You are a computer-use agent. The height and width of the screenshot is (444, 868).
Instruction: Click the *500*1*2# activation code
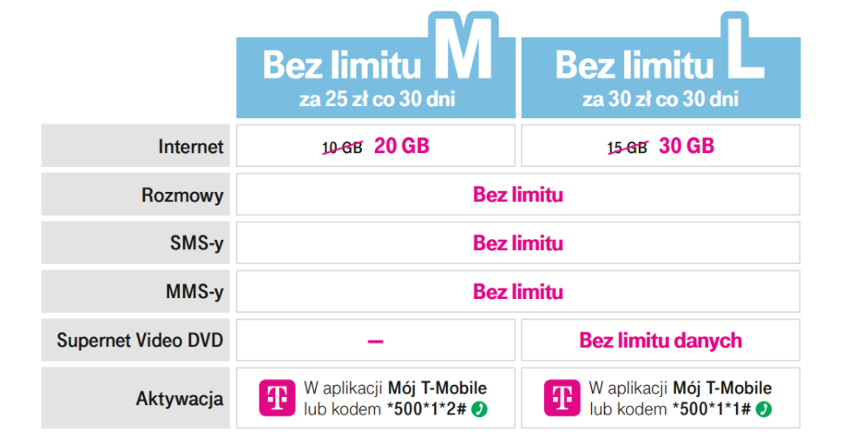coord(427,409)
